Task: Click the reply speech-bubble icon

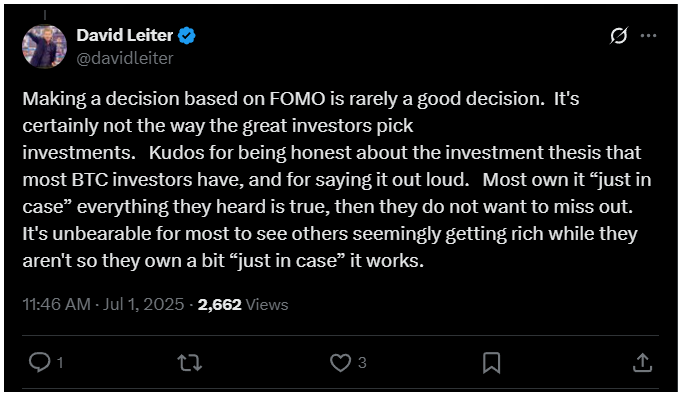Action: [x=40, y=362]
